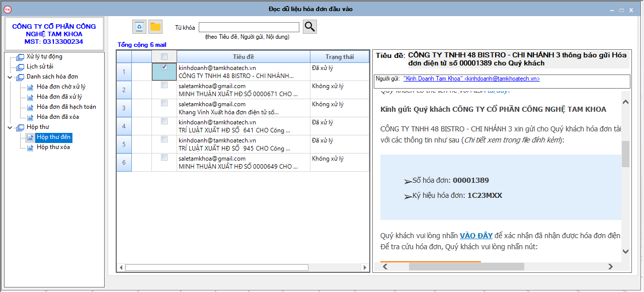Screen dimensions: 644x292
Task: Click the magnifying glass search button
Action: point(310,27)
